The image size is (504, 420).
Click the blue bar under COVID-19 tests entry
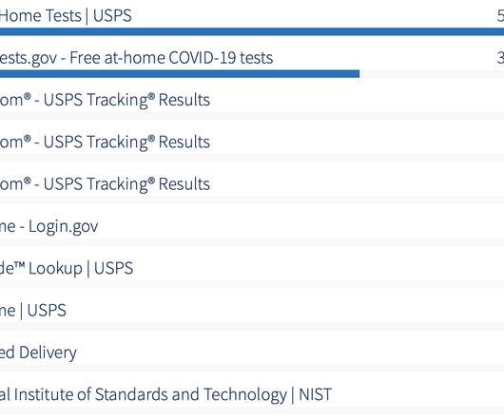click(180, 74)
